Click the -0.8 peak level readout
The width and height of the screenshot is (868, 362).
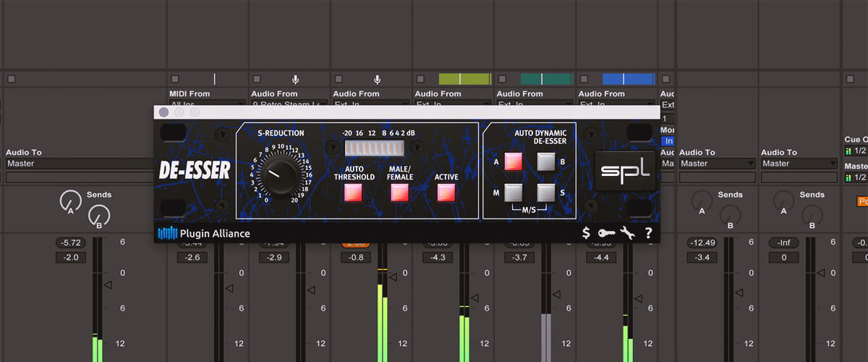point(356,257)
